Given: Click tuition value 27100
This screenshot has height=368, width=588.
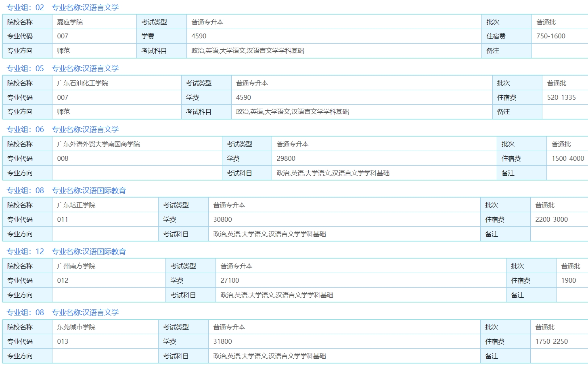Looking at the screenshot, I should [230, 280].
